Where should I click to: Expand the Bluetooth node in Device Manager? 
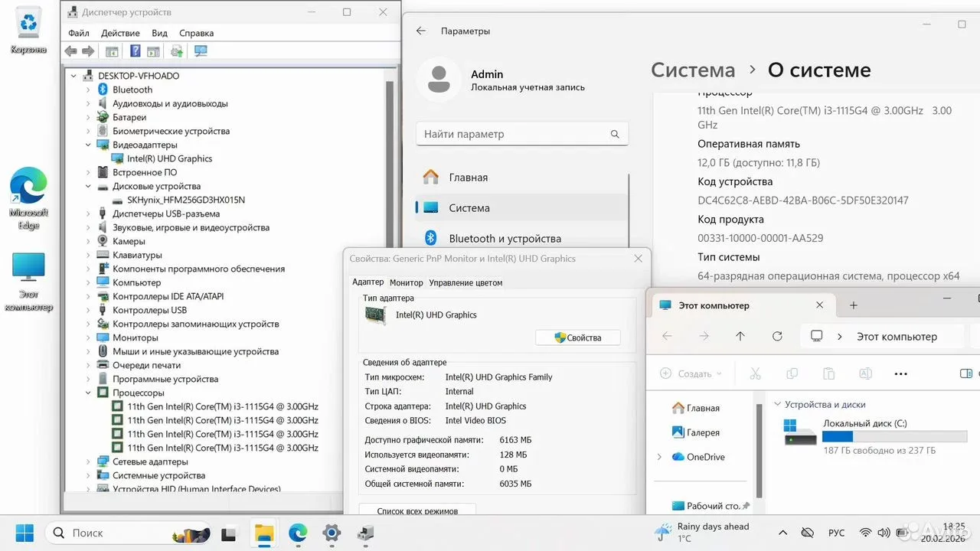(88, 90)
